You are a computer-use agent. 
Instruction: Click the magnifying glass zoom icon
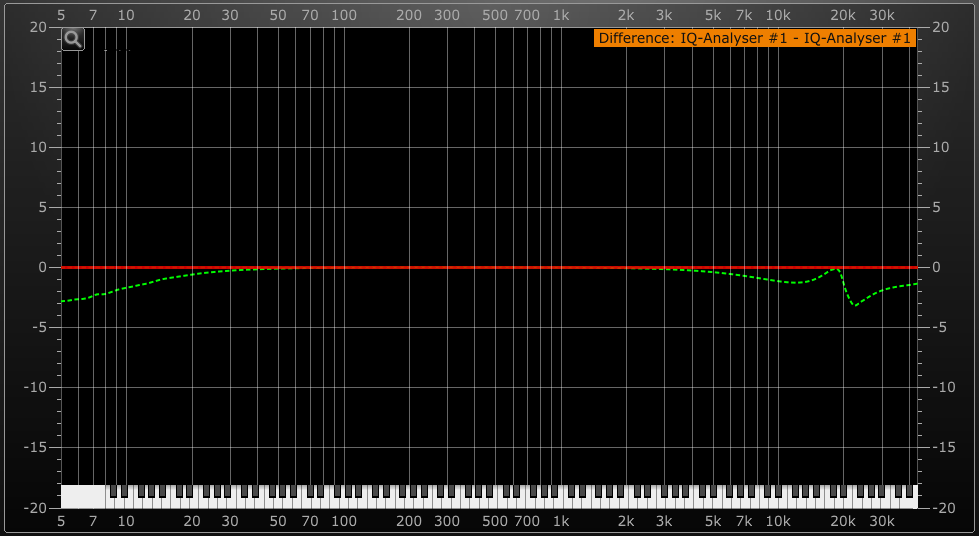tap(73, 39)
